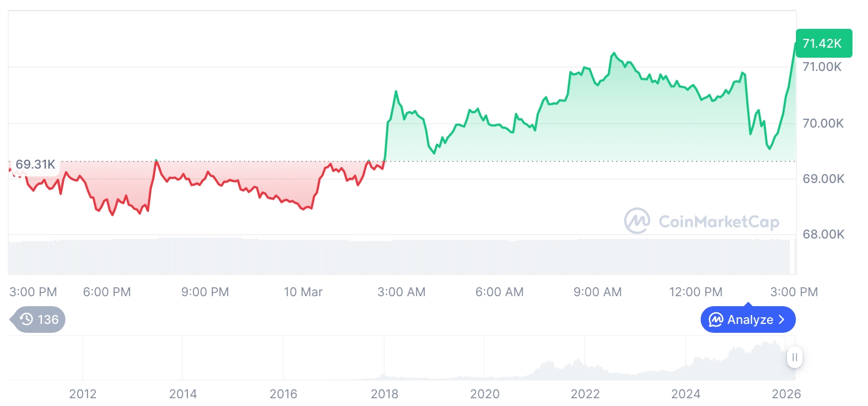The height and width of the screenshot is (406, 868).
Task: Click the 10 Mar date axis label
Action: pos(303,292)
